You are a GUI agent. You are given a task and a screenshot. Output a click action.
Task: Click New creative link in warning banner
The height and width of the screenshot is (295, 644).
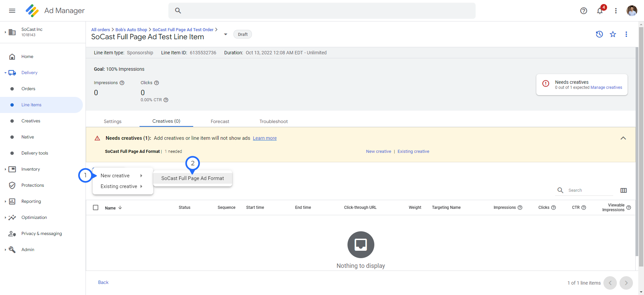click(x=379, y=152)
